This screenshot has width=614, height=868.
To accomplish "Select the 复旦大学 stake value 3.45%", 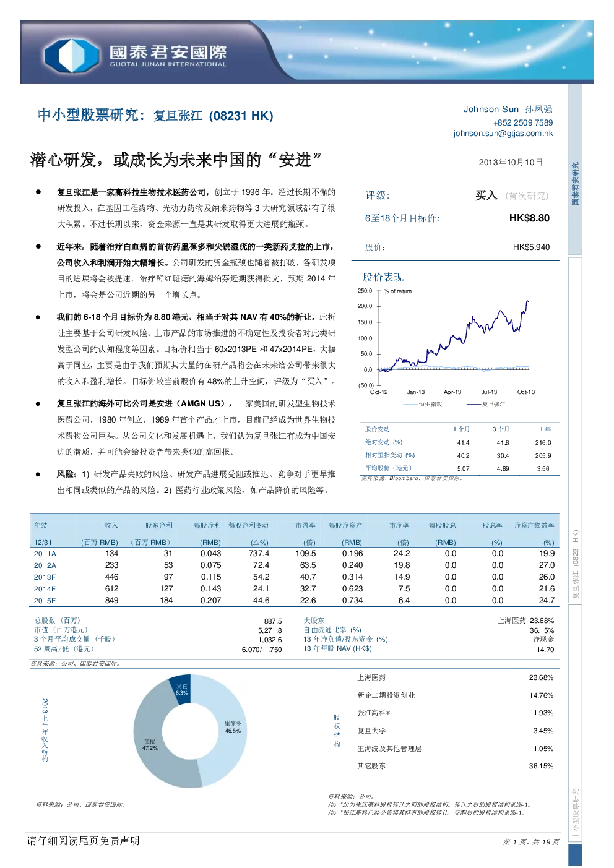I will point(543,731).
